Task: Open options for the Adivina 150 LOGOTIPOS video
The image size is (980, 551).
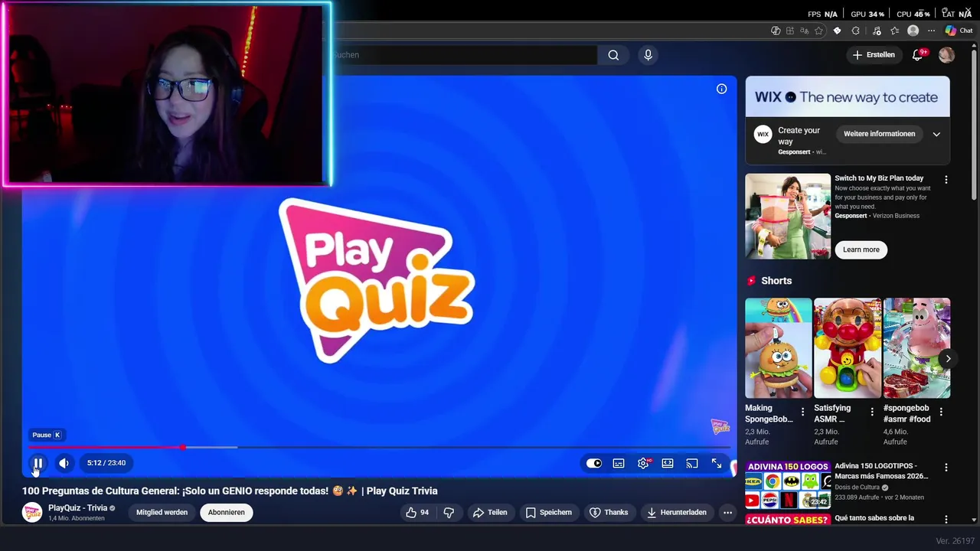Action: [x=946, y=468]
